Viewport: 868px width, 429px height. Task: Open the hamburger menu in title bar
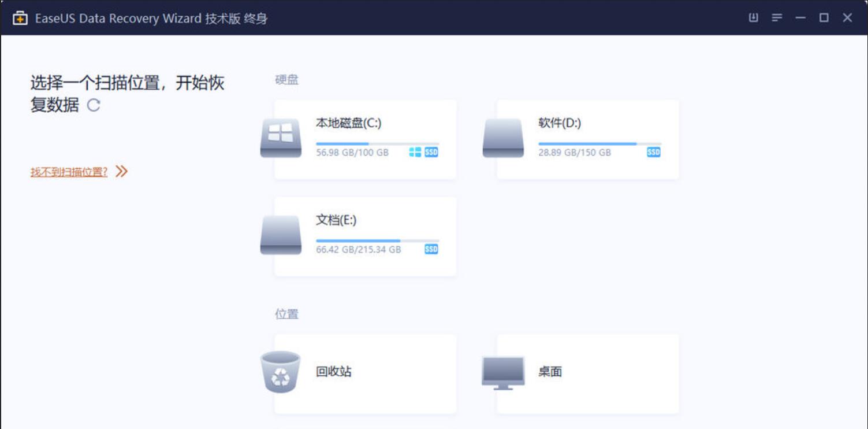[x=777, y=18]
